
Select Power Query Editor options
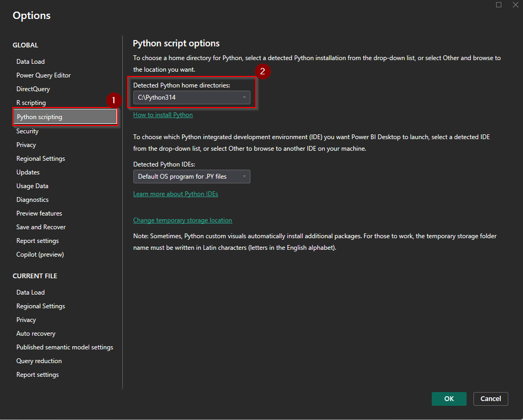point(43,75)
